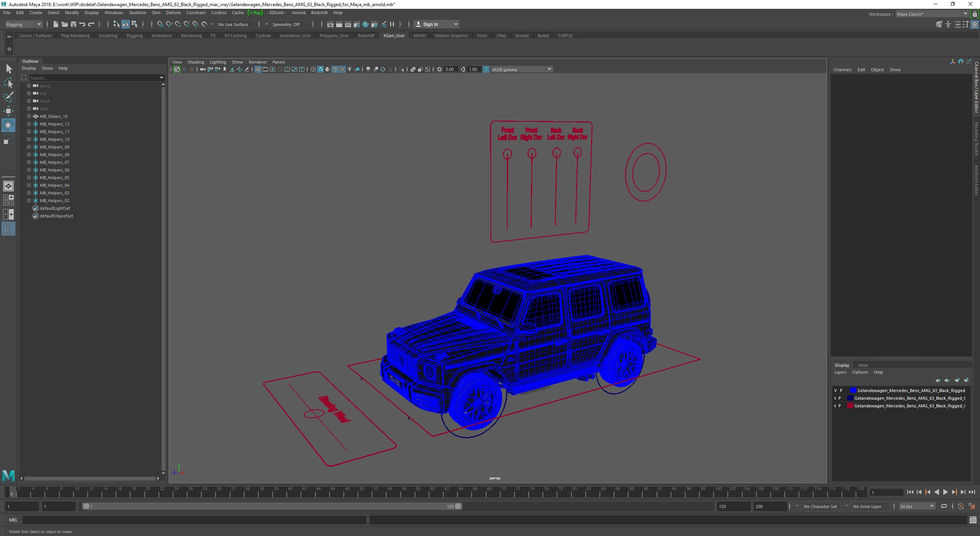Go to start of playback range
The height and width of the screenshot is (536, 980).
[910, 492]
